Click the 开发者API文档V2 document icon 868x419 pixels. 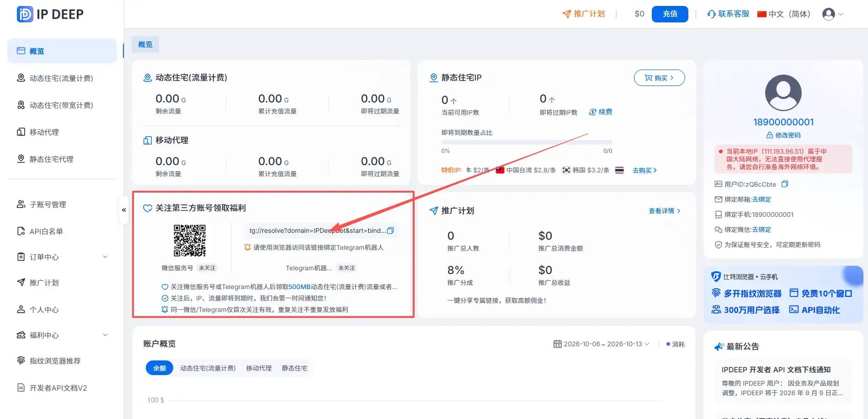click(x=21, y=387)
